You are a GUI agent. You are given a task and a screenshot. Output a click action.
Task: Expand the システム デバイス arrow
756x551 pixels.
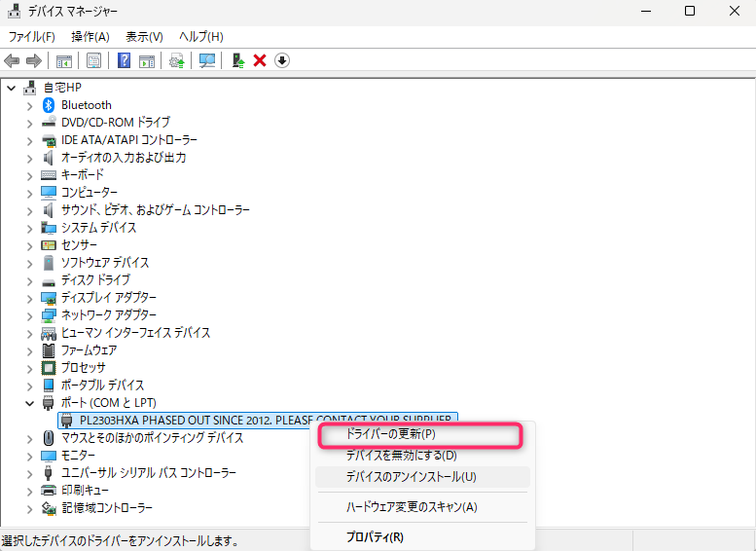click(30, 229)
